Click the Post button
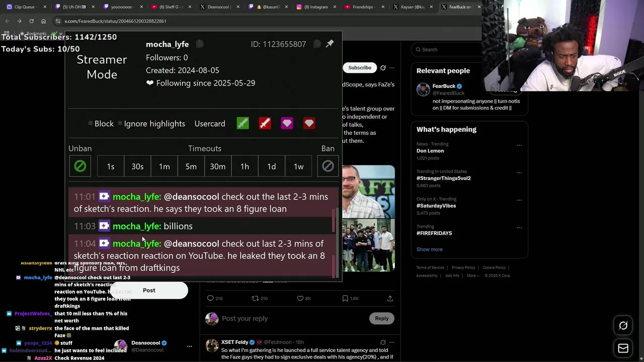This screenshot has width=644, height=362. coord(149,290)
